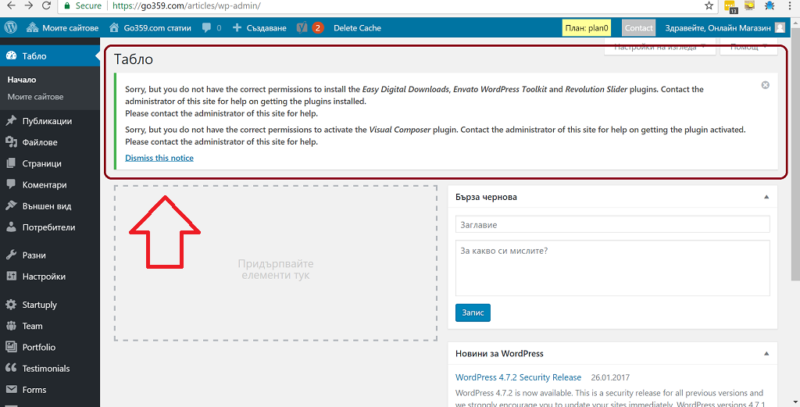
Task: Click Delete Cache in admin bar
Action: [x=357, y=28]
